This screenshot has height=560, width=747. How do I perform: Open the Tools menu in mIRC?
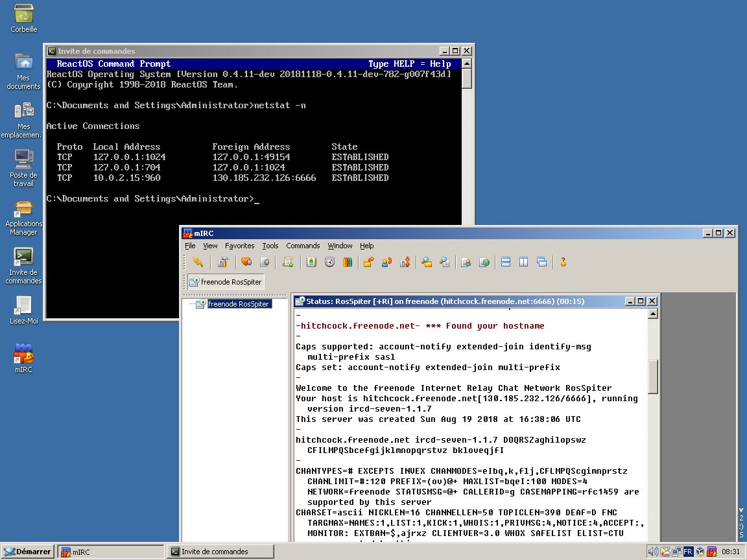(270, 246)
